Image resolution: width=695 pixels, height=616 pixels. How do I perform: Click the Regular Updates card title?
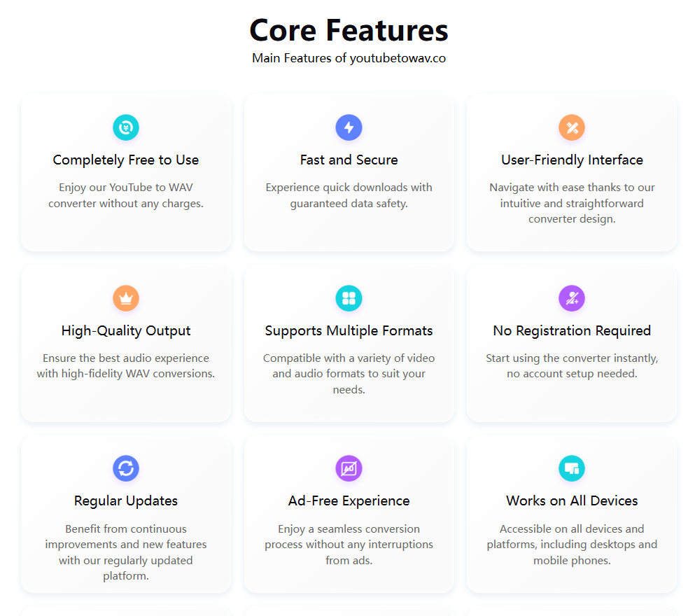(x=126, y=500)
